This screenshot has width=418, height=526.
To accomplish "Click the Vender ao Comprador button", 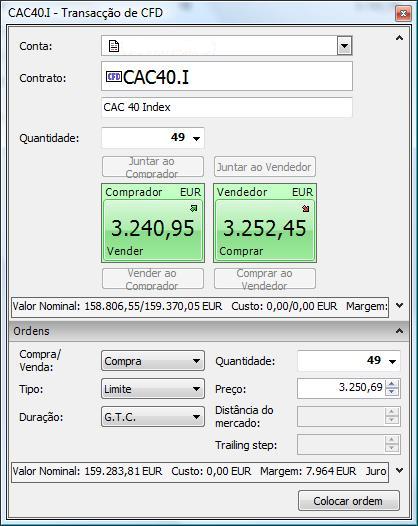I will coord(153,278).
